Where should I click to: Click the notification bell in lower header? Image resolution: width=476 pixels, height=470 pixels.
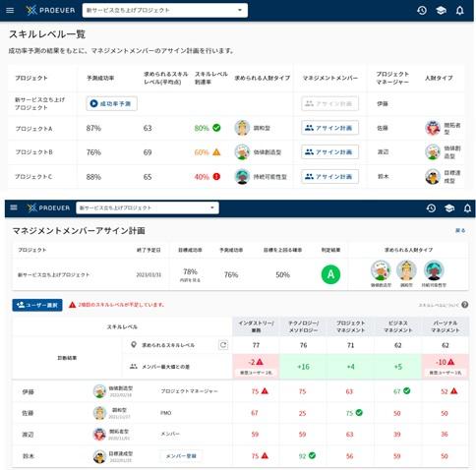click(467, 208)
